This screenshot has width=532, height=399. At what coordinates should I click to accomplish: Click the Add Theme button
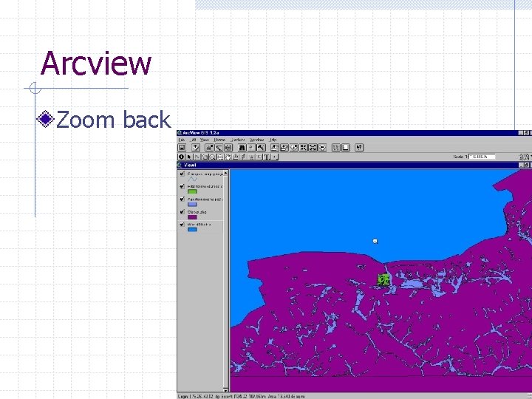point(196,147)
